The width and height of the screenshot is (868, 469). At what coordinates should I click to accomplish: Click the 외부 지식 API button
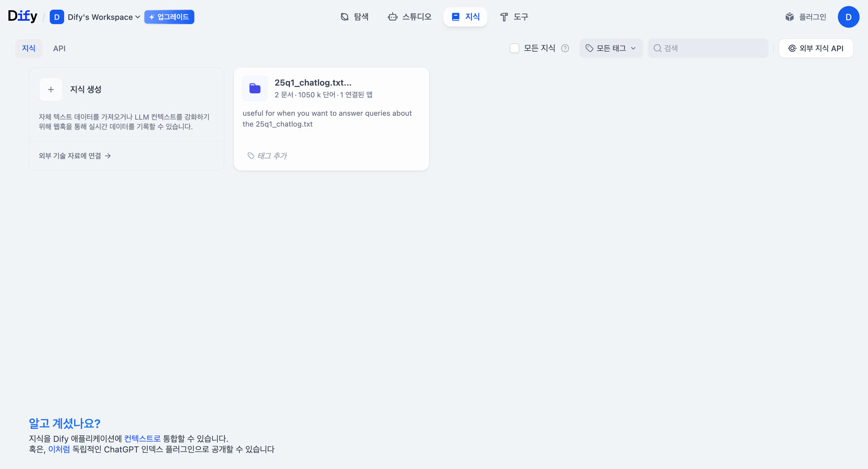point(816,48)
